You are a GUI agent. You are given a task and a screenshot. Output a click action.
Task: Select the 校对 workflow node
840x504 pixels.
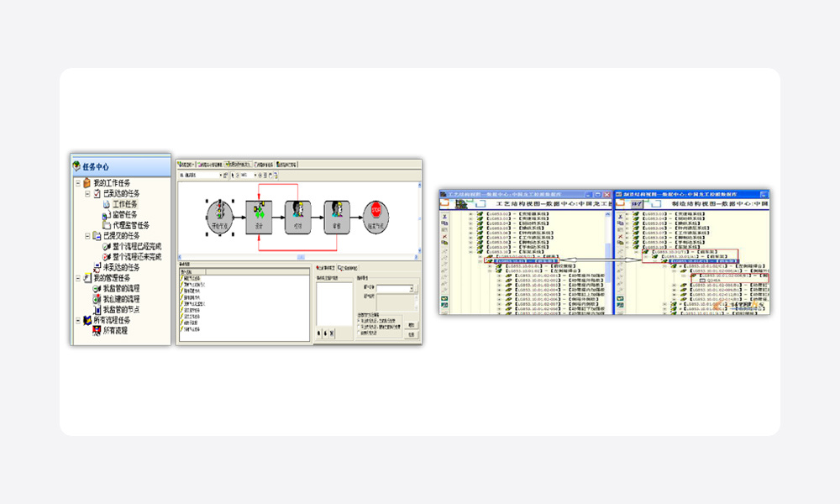click(298, 217)
